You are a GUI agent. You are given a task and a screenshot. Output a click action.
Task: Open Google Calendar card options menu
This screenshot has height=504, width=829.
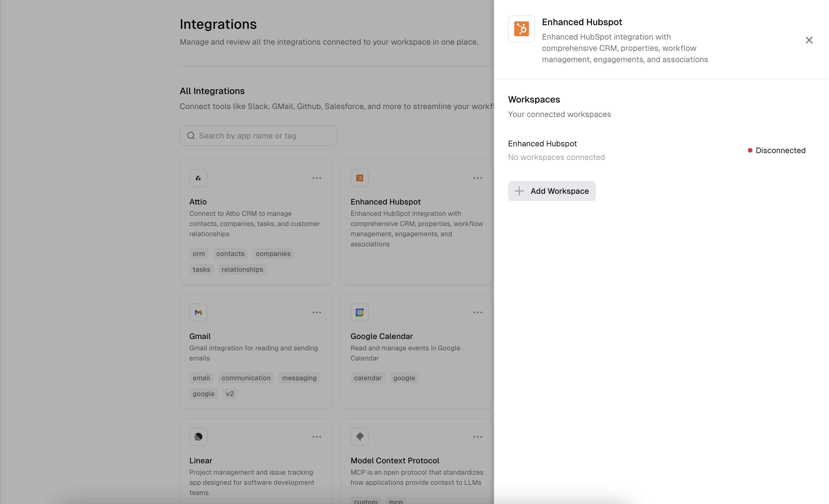(478, 312)
